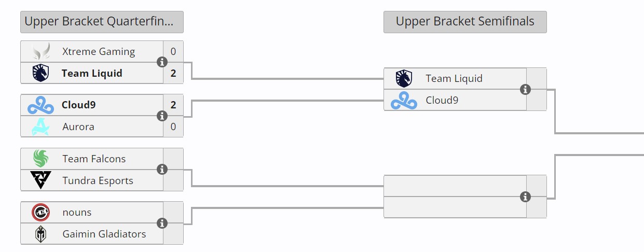The image size is (644, 252).
Task: Click Team Liquid logo in the quarterfinals
Action: pos(40,73)
